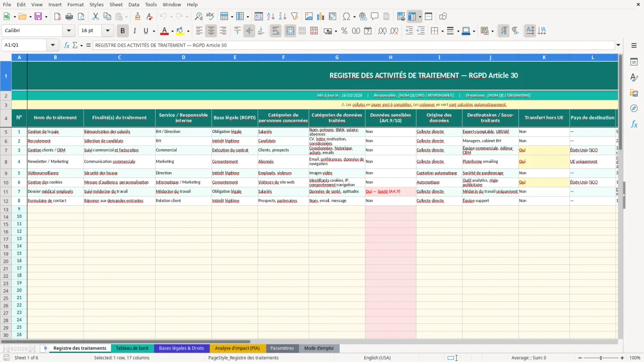Click the Format as Percent icon
Viewport: 644px width, 362px height.
(345, 31)
